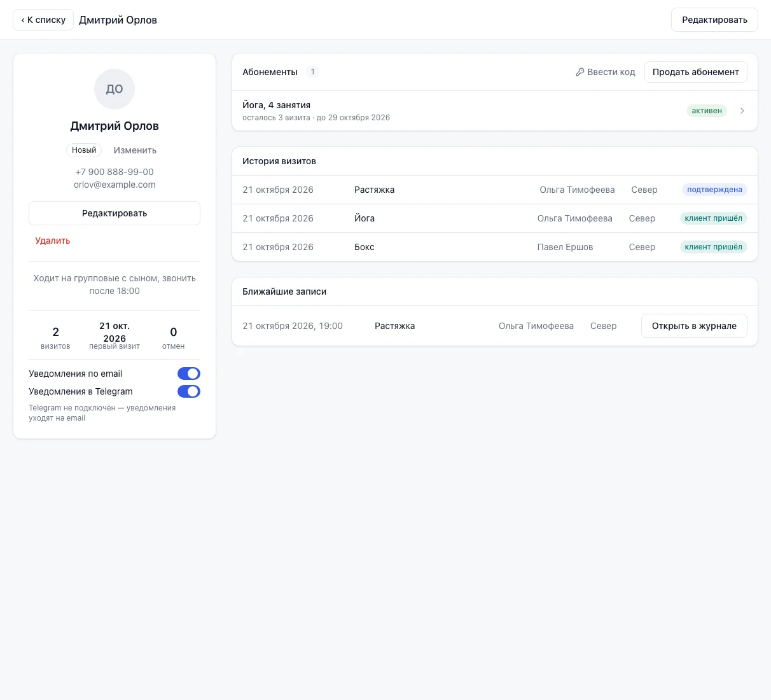Click the 2 визитов statistic

point(55,337)
